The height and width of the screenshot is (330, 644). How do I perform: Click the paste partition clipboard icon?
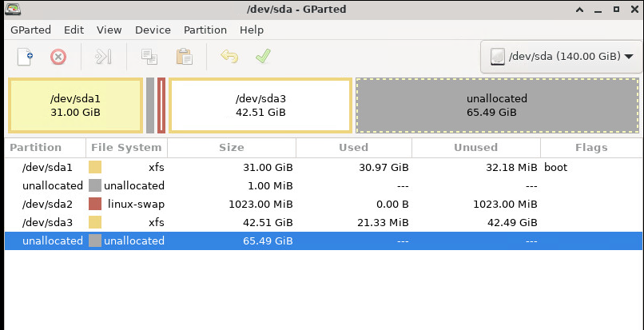(x=185, y=57)
